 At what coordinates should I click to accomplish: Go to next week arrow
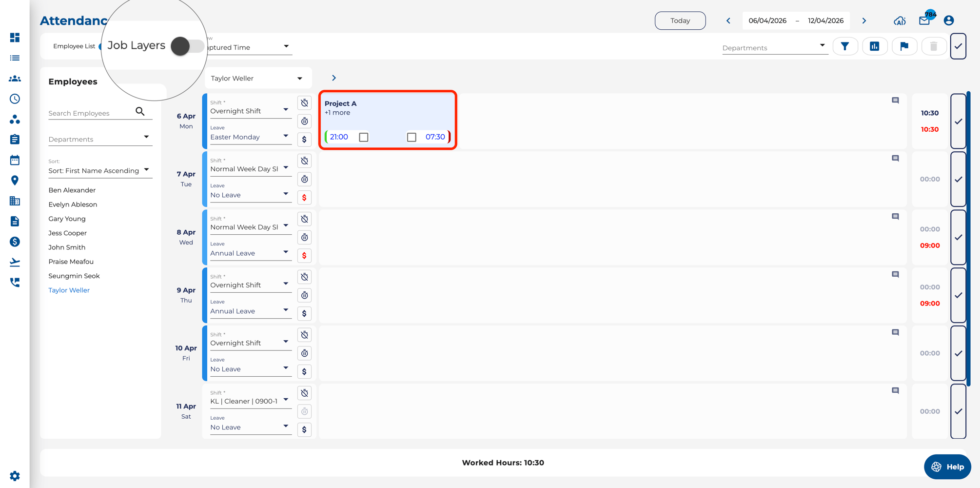pyautogui.click(x=864, y=20)
